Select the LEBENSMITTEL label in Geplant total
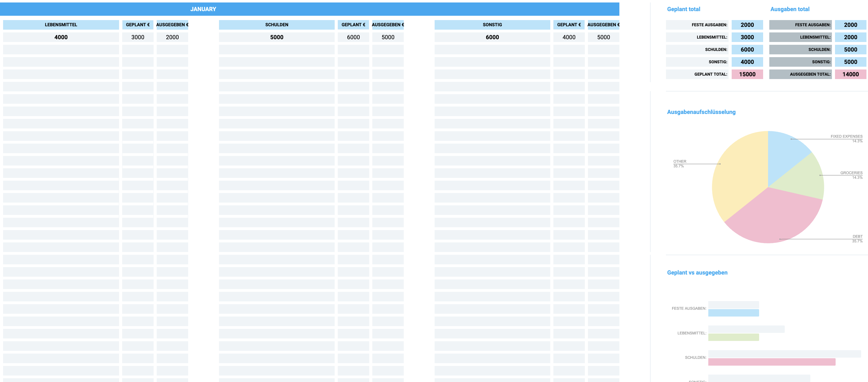This screenshot has height=382, width=868. point(697,37)
